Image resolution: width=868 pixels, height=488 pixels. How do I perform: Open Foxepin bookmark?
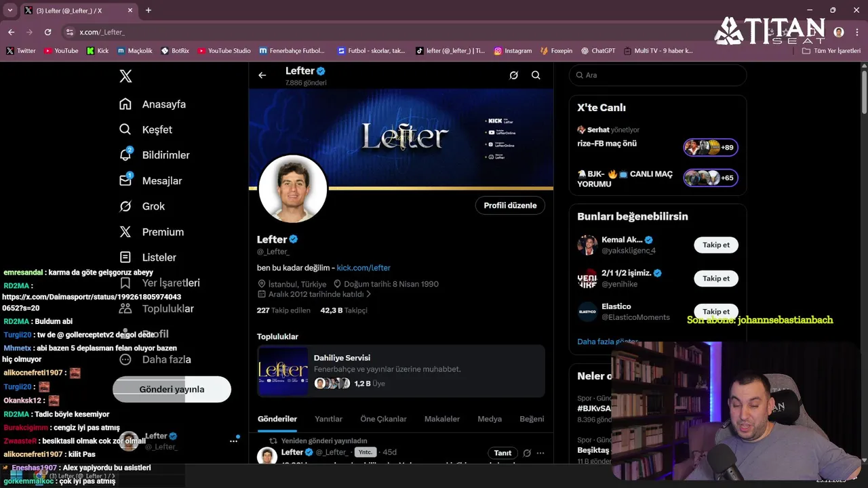556,51
